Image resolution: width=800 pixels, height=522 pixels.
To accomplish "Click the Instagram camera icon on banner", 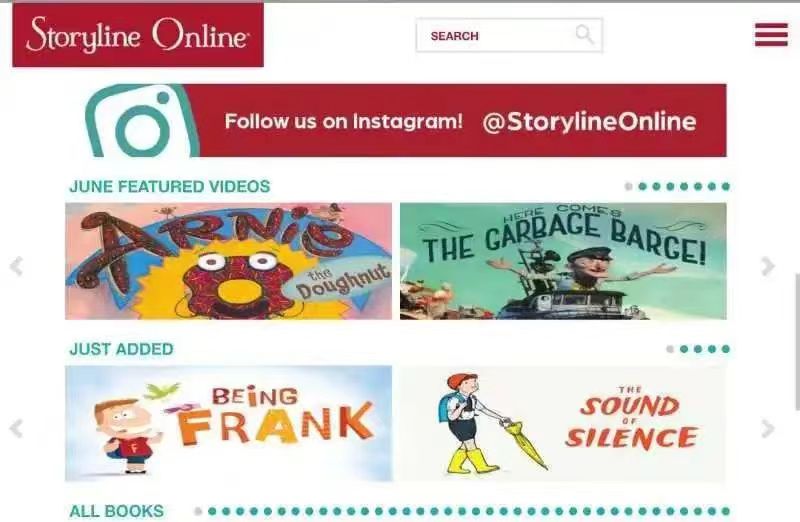I will click(142, 121).
